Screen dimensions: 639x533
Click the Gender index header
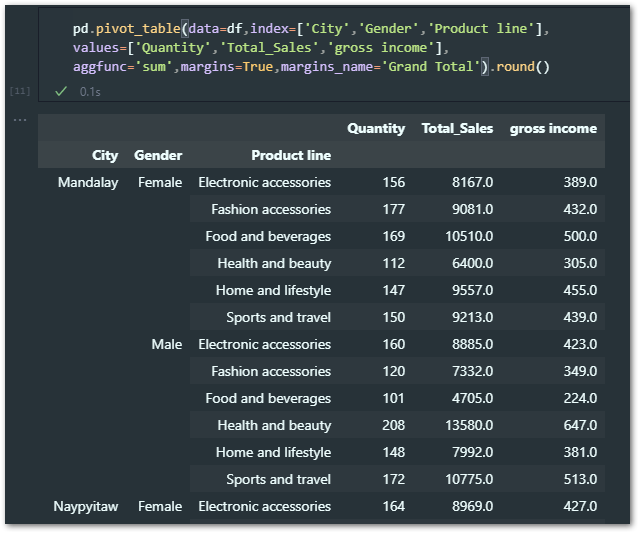tap(158, 155)
